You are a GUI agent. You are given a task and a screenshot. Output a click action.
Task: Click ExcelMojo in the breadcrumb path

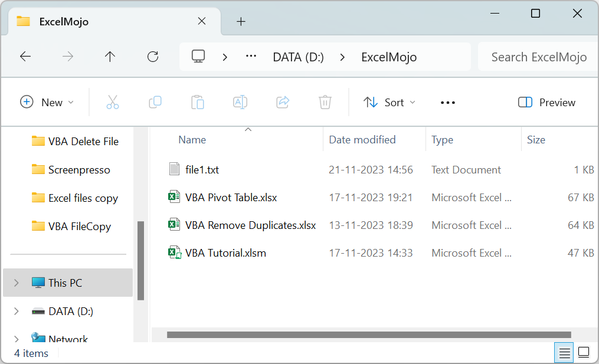pos(389,57)
